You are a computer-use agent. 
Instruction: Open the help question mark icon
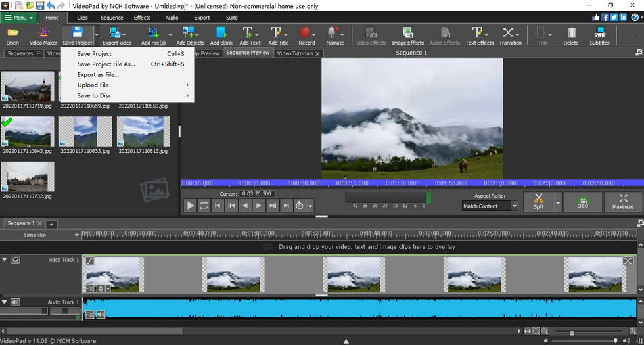(635, 17)
